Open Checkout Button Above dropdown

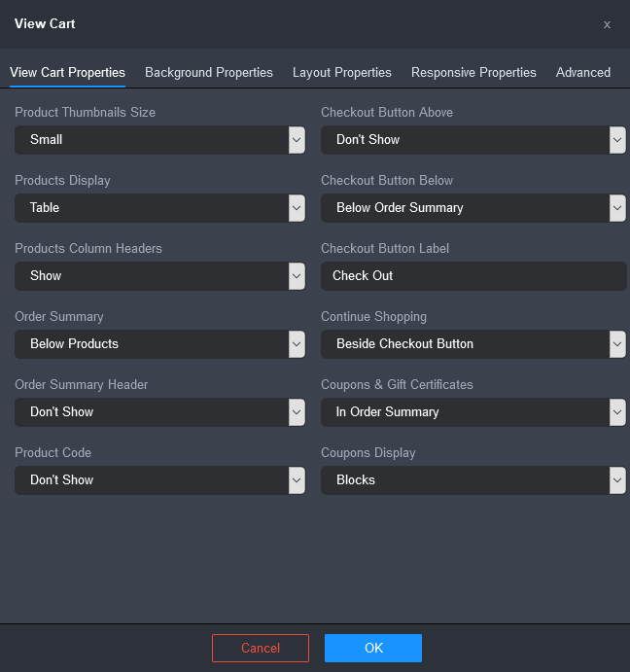(473, 140)
